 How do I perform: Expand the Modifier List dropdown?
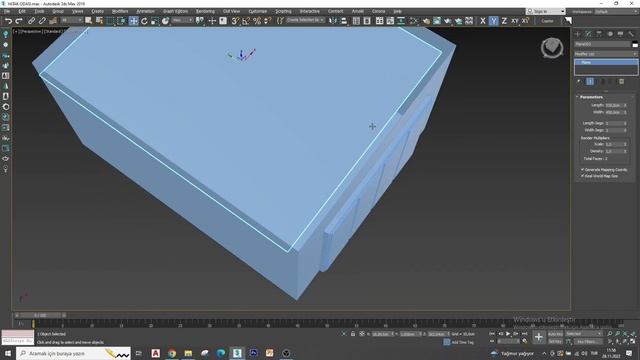[x=606, y=54]
